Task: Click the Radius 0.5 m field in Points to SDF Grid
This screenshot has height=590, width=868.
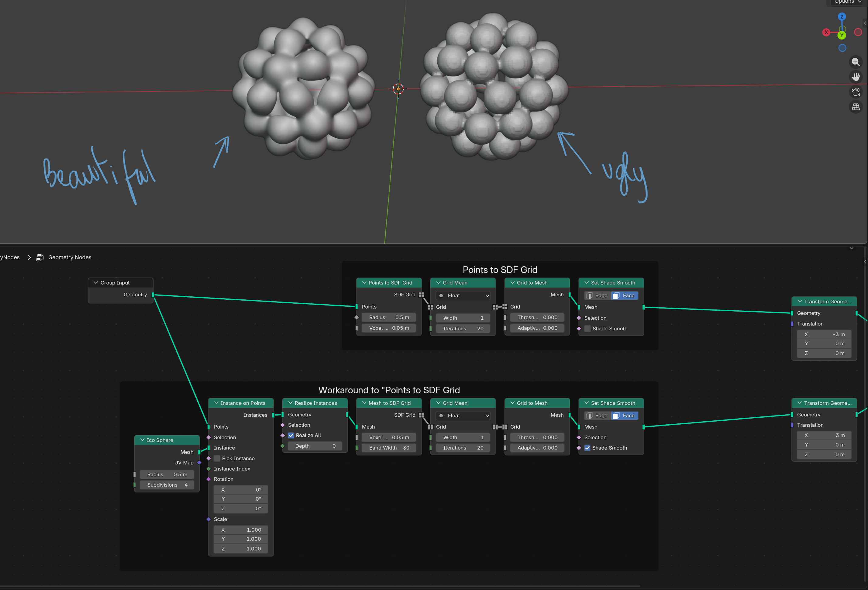Action: click(x=389, y=318)
